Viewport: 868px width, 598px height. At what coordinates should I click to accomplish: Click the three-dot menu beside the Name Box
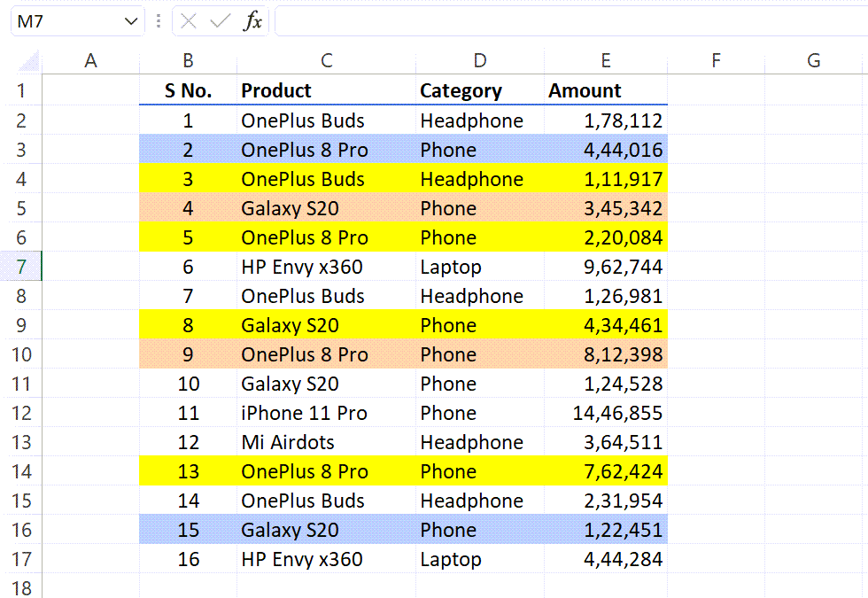point(159,21)
